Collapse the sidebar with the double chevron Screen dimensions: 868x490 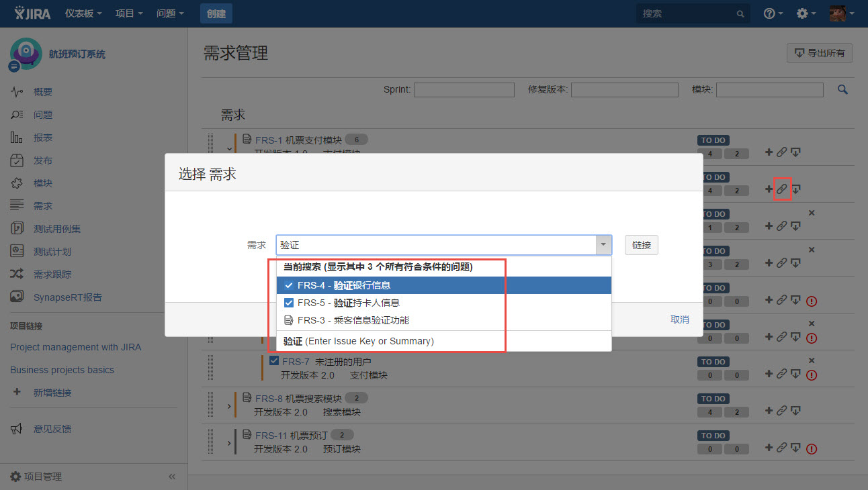pos(172,477)
